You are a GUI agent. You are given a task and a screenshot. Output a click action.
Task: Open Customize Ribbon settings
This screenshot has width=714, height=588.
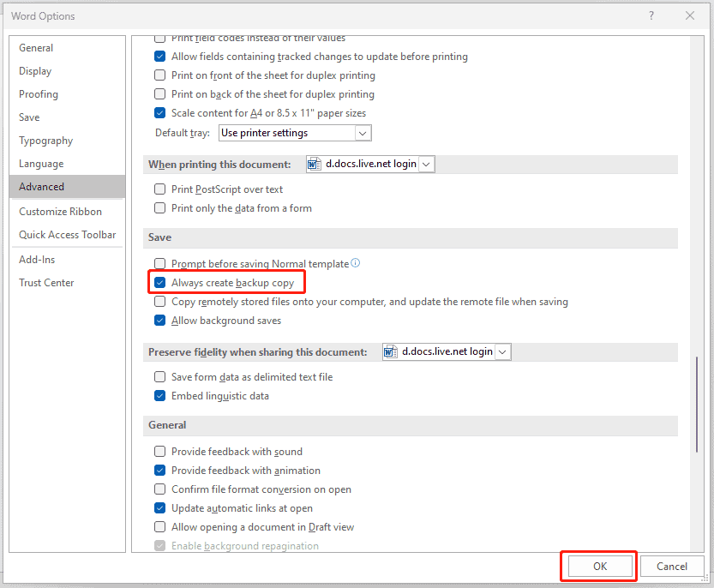pos(67,212)
